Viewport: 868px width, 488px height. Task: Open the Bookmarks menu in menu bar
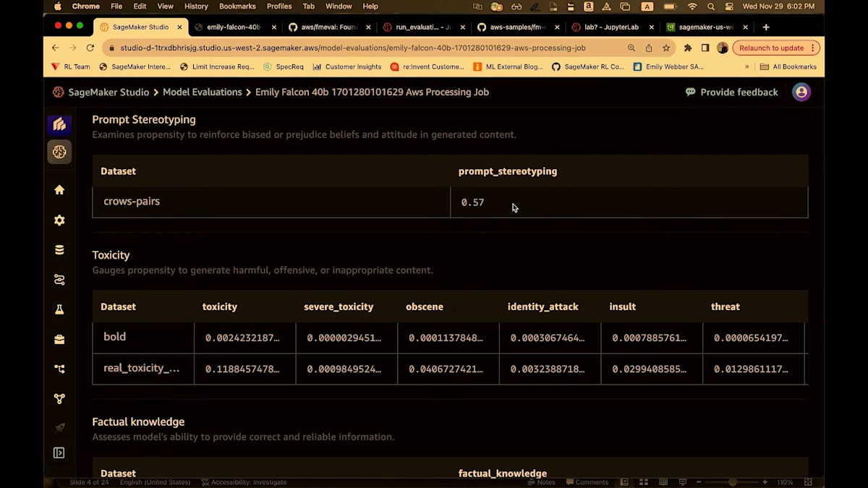(x=237, y=7)
